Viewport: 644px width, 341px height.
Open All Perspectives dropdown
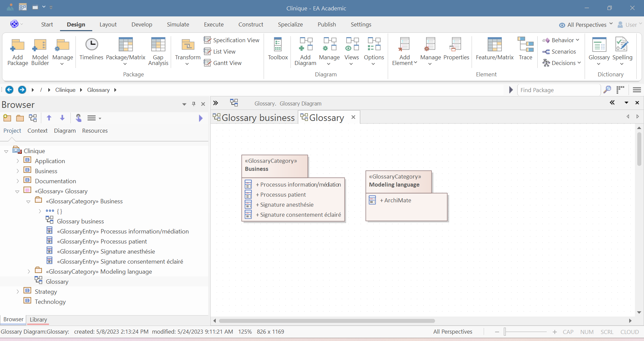586,25
